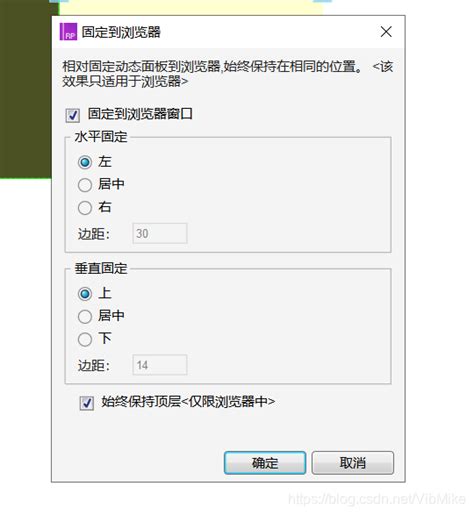Click the horizontal 边距 field showing 30
Screen dimensions: 474x515
coord(160,233)
